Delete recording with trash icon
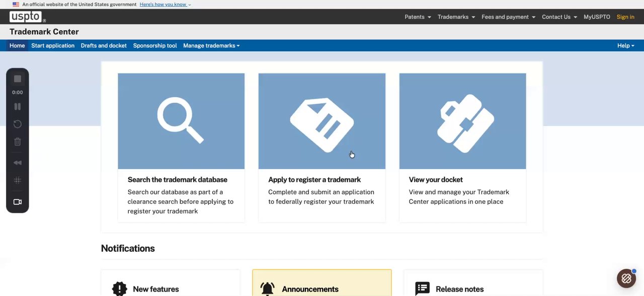 click(18, 141)
